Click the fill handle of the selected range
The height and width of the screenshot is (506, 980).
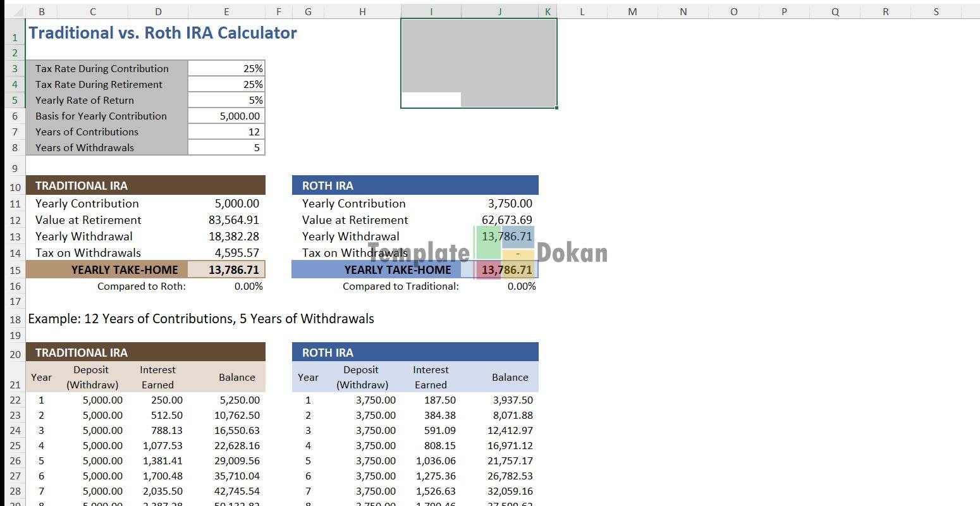(556, 108)
